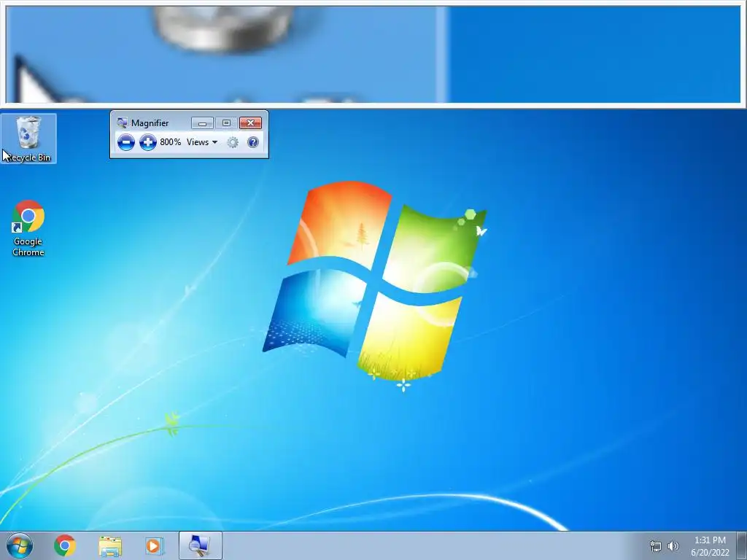Image resolution: width=747 pixels, height=560 pixels.
Task: Open Magnifier help question mark icon
Action: [x=253, y=142]
